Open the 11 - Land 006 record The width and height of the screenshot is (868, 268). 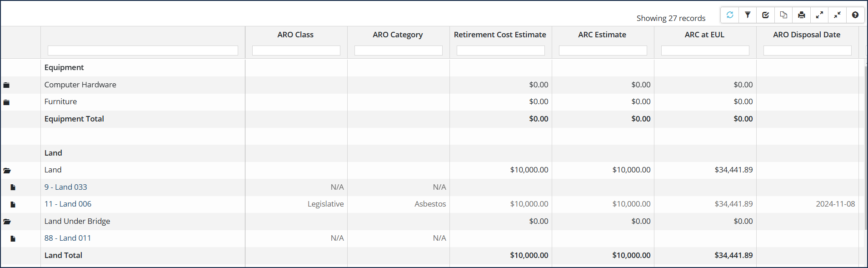(68, 204)
